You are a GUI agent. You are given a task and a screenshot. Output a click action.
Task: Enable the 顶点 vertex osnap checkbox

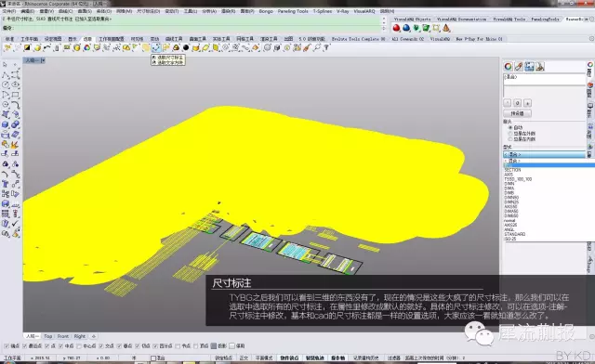(x=196, y=345)
